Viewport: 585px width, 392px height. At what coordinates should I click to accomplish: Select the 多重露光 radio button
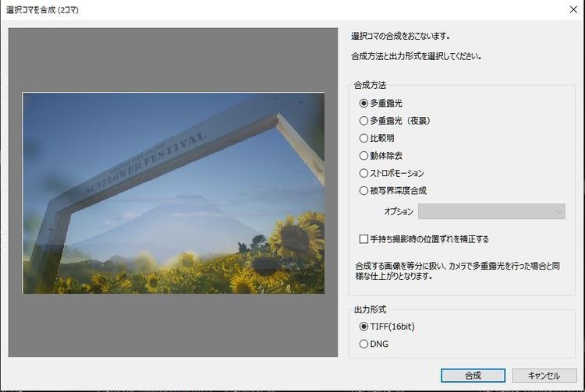pyautogui.click(x=363, y=103)
